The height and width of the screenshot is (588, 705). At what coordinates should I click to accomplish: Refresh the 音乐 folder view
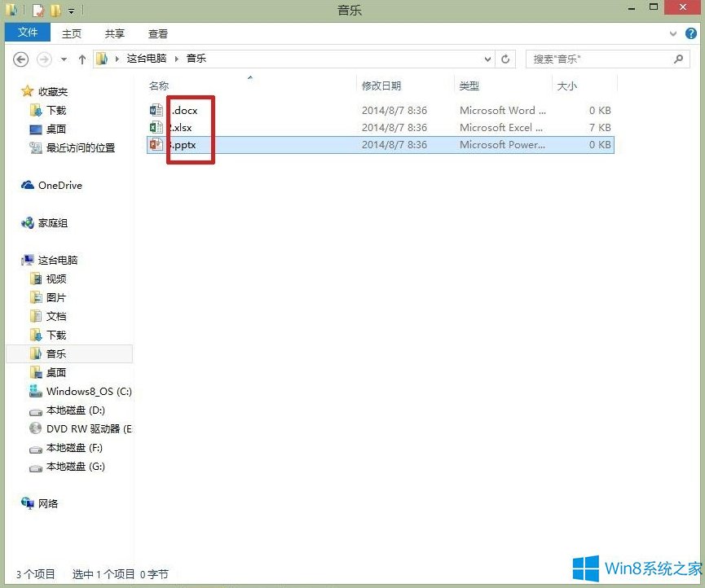[505, 59]
